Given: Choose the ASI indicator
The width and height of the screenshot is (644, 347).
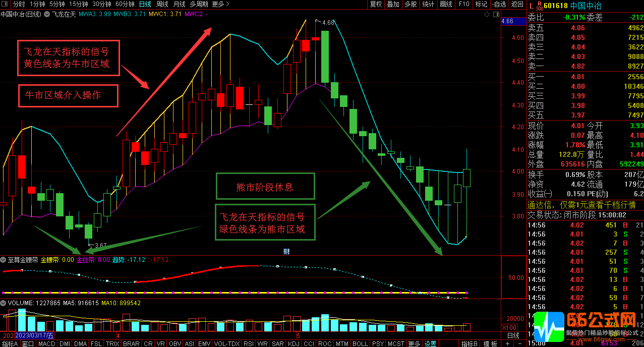Looking at the screenshot, I should [190, 343].
